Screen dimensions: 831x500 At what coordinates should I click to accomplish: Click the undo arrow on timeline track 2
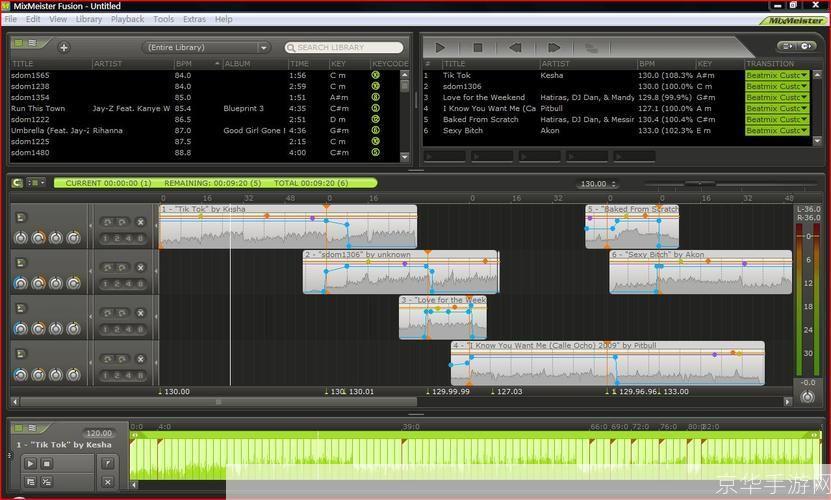pyautogui.click(x=108, y=268)
